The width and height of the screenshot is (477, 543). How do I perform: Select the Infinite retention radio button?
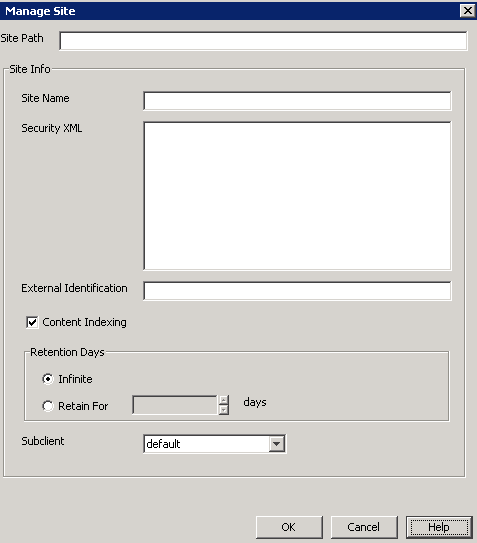[x=48, y=379]
